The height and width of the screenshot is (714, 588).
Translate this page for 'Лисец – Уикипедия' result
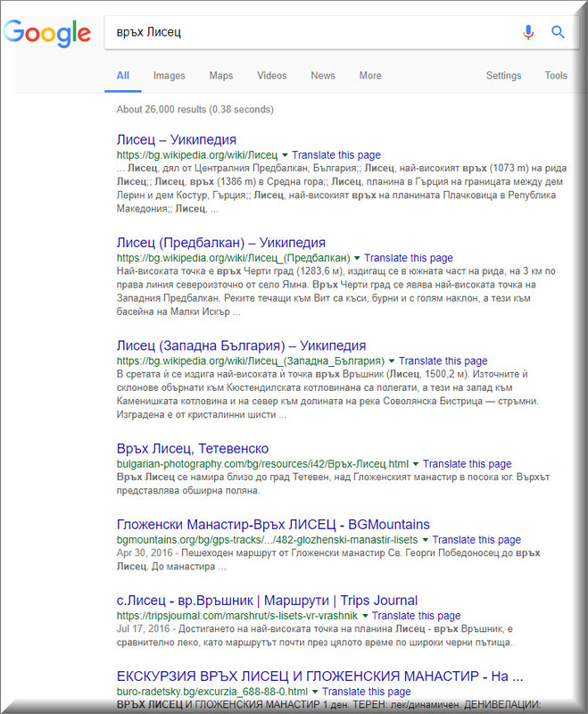click(336, 155)
